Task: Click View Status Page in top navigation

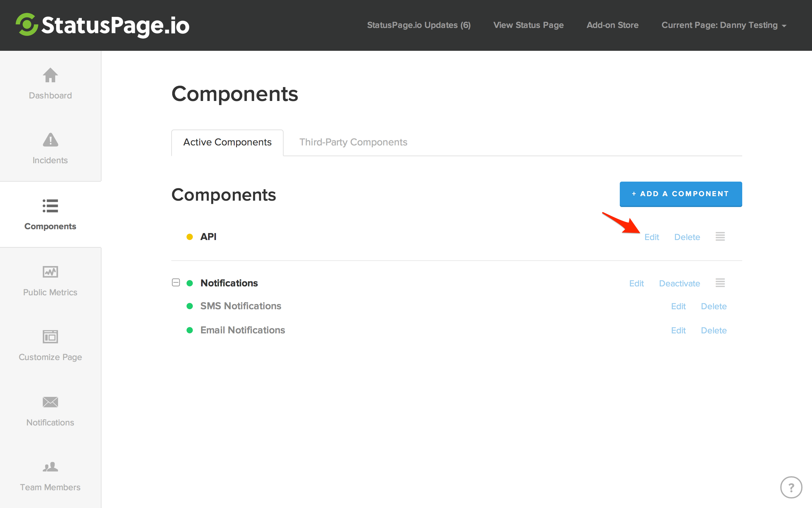Action: click(x=528, y=25)
